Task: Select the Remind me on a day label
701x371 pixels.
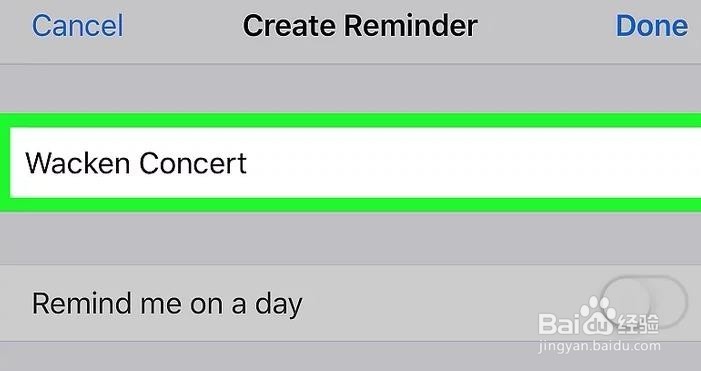Action: 167,304
